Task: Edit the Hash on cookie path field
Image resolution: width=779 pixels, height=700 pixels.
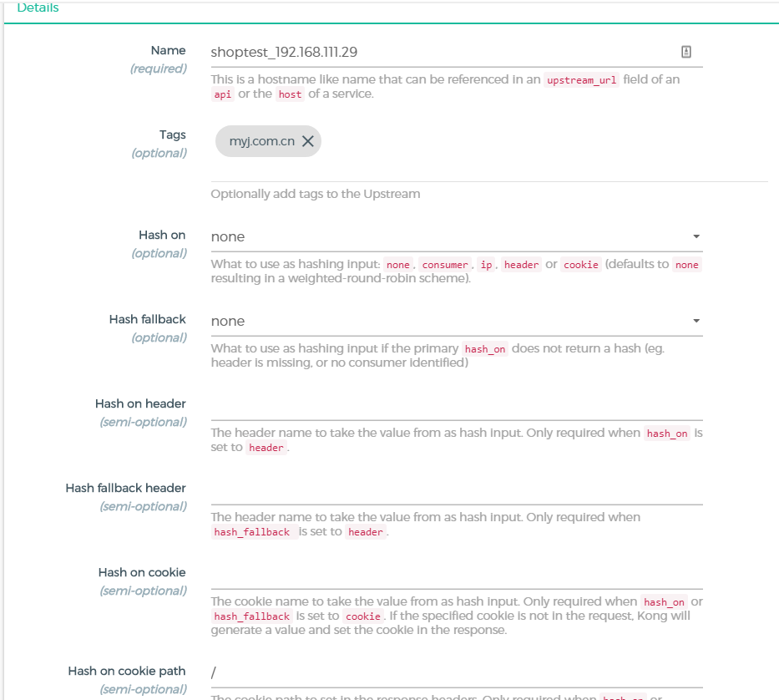Action: click(x=456, y=672)
